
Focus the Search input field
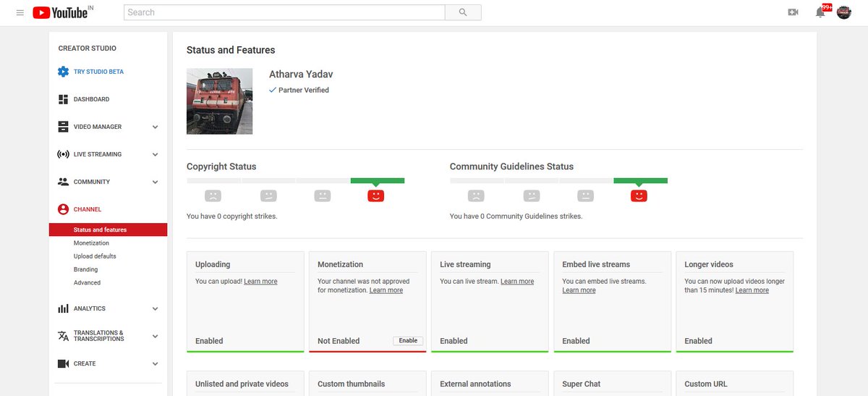(x=284, y=12)
